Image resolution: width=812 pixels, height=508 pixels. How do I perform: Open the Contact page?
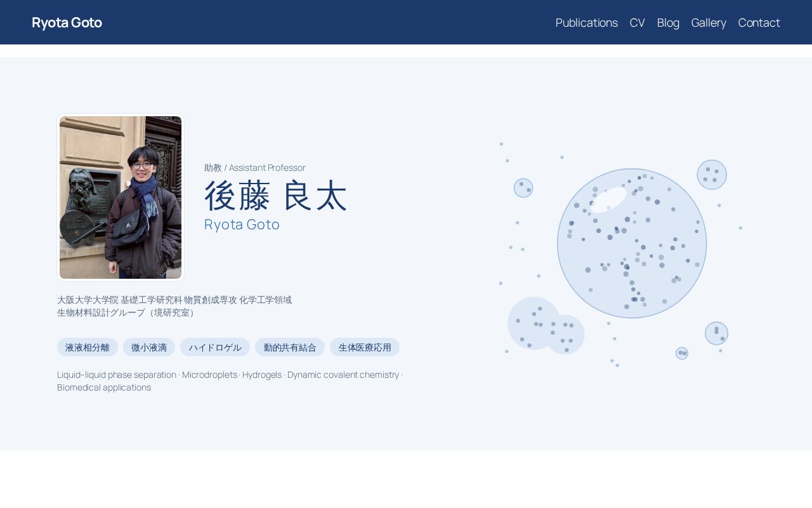click(x=759, y=23)
